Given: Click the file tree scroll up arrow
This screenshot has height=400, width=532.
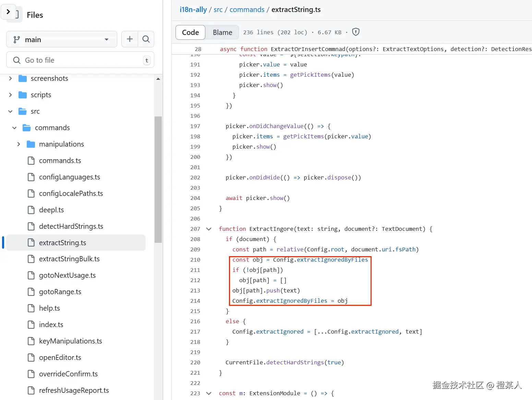Looking at the screenshot, I should pyautogui.click(x=158, y=79).
